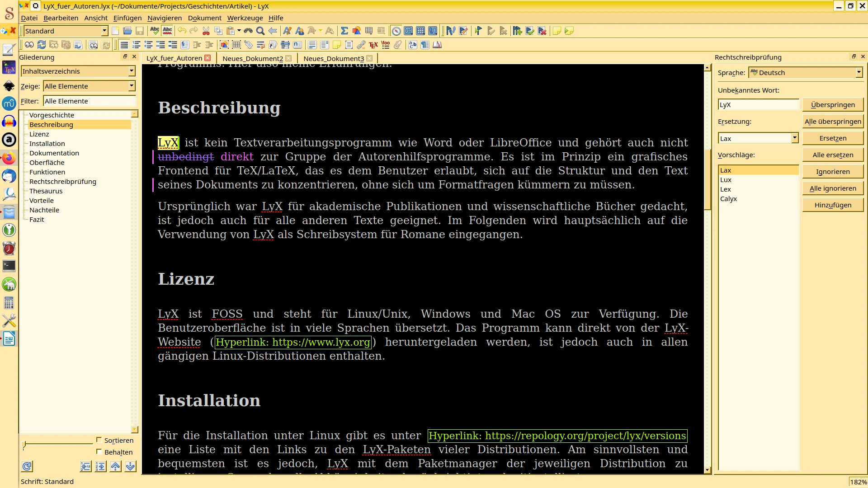Insert label tag icon
868x488 pixels.
click(x=249, y=45)
